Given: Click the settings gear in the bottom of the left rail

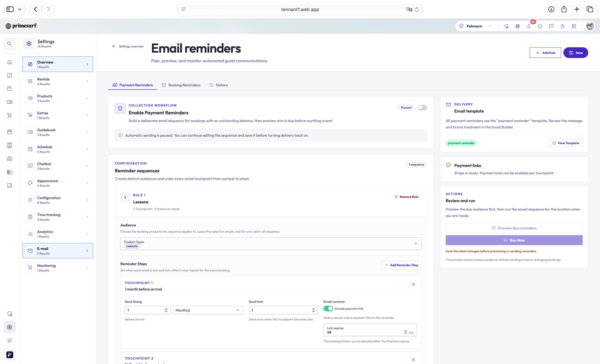Looking at the screenshot, I should tap(9, 327).
